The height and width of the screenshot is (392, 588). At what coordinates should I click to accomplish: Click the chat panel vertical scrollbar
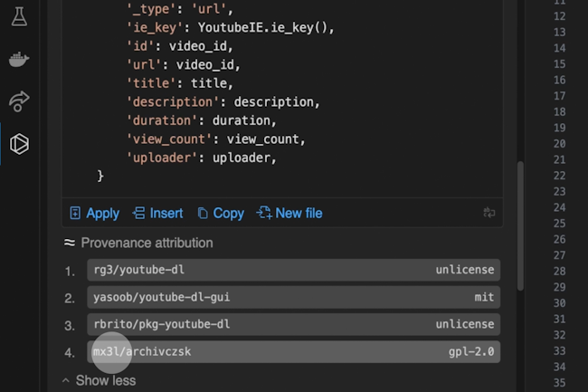[519, 226]
